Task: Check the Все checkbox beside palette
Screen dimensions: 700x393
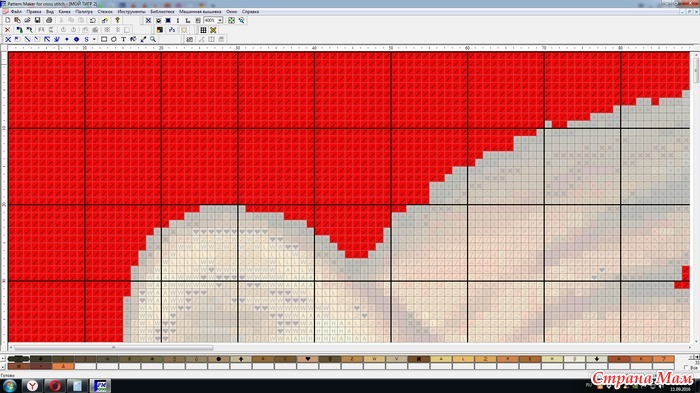Action: (686, 367)
